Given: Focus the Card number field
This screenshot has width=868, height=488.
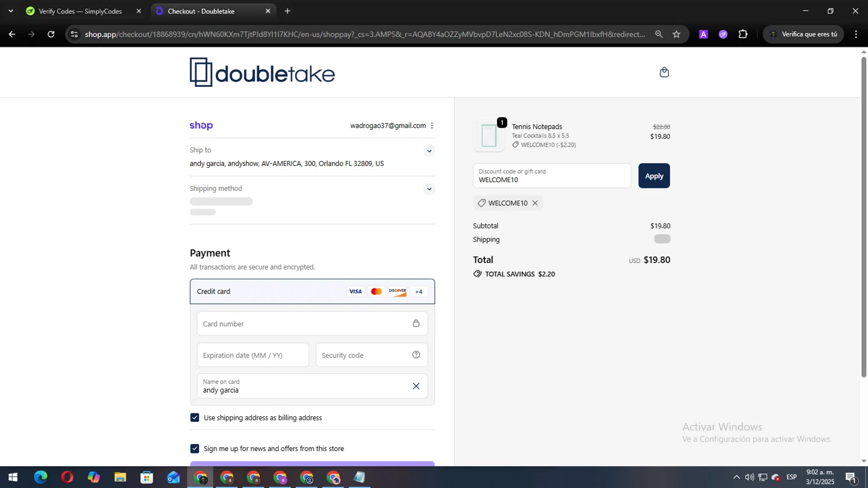Looking at the screenshot, I should tap(312, 324).
